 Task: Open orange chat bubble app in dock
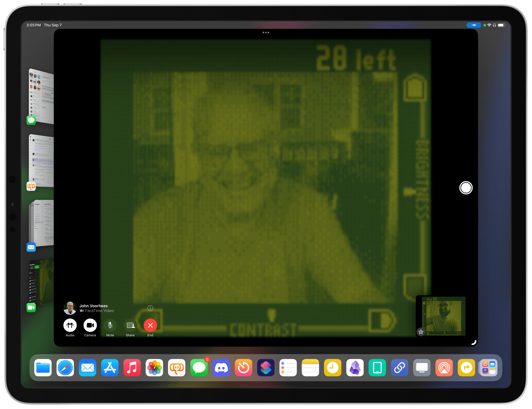click(177, 367)
